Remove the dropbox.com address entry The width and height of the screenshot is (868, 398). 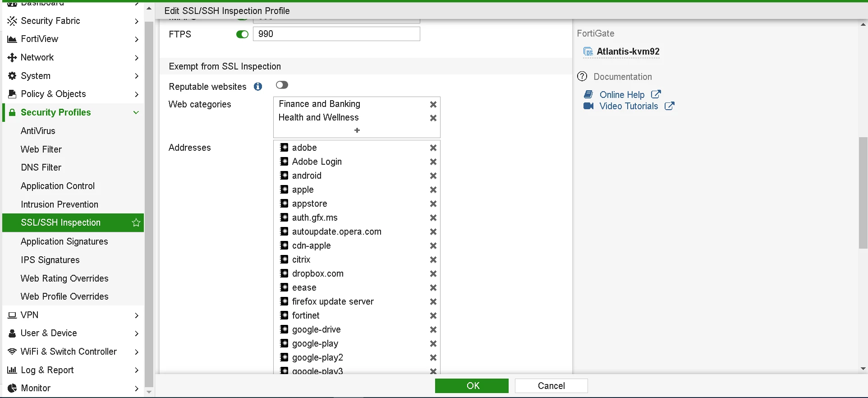coord(433,274)
